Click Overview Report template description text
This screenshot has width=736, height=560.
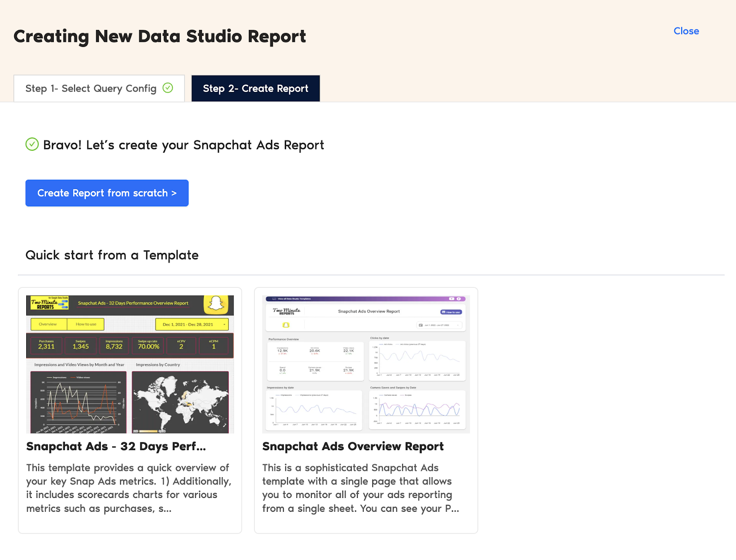pos(361,488)
